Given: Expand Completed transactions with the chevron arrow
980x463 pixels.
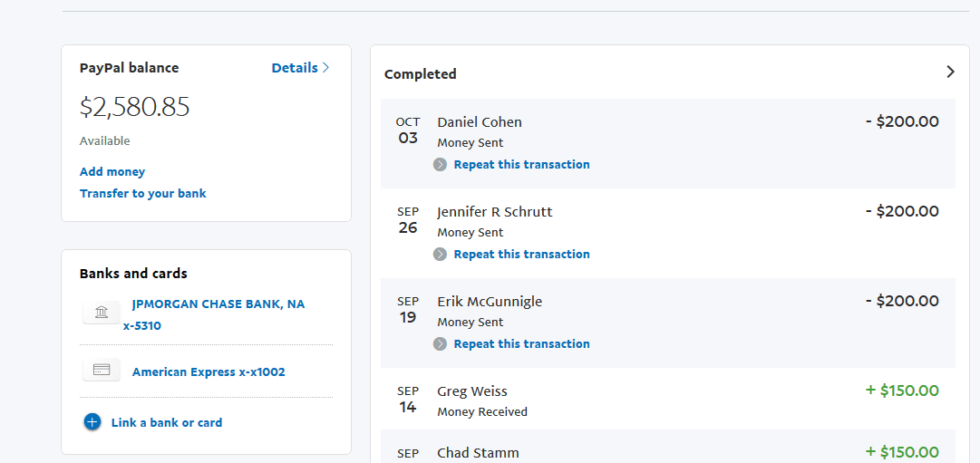Looking at the screenshot, I should tap(950, 72).
